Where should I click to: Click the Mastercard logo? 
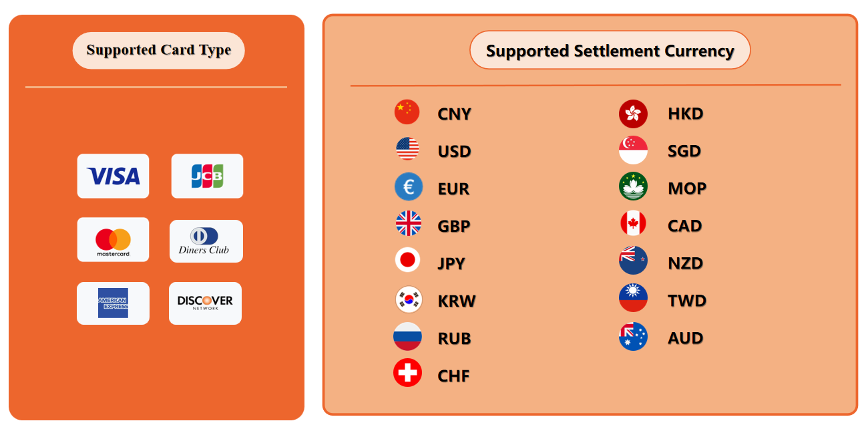coord(113,240)
